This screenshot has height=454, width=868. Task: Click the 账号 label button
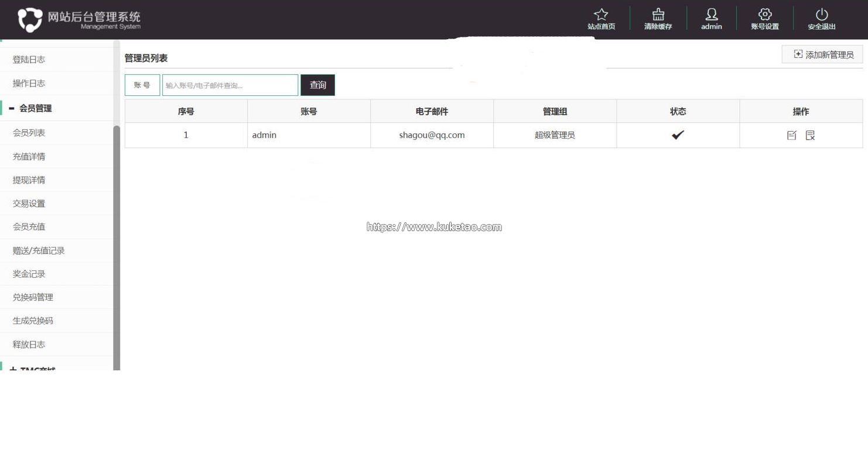[142, 85]
